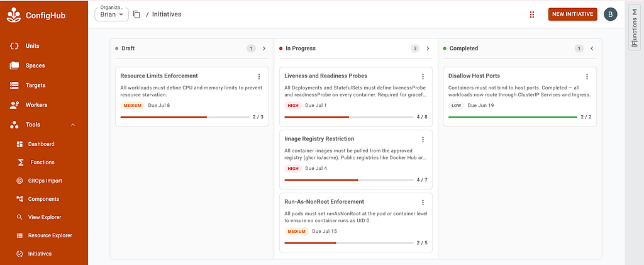Open options menu for Disallow Host Ports
644x265 pixels.
(587, 77)
